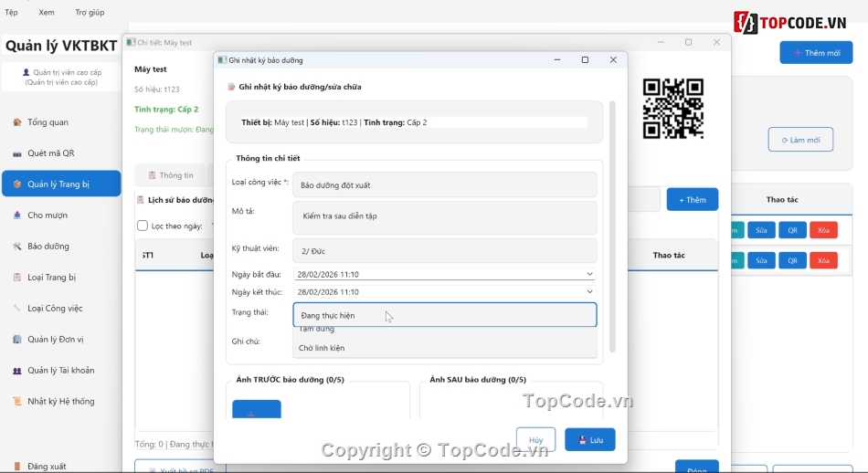Open the Xem menu

click(x=47, y=12)
